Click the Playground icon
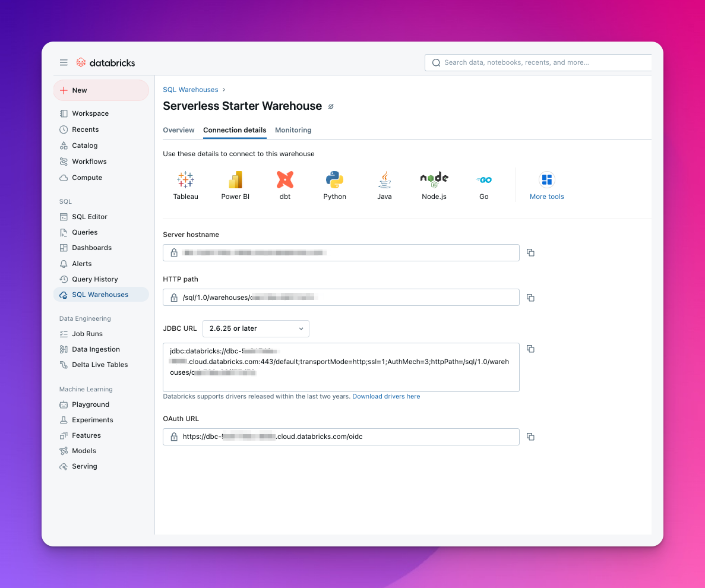 coord(64,404)
